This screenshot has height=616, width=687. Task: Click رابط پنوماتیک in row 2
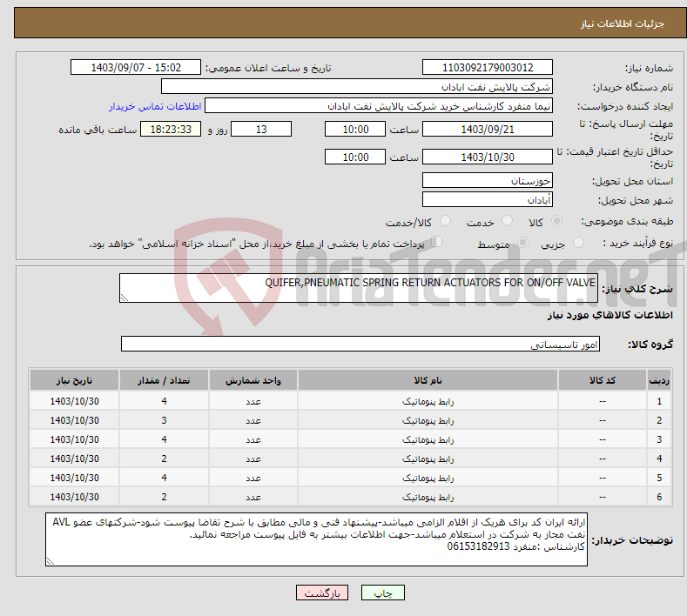[x=428, y=420]
